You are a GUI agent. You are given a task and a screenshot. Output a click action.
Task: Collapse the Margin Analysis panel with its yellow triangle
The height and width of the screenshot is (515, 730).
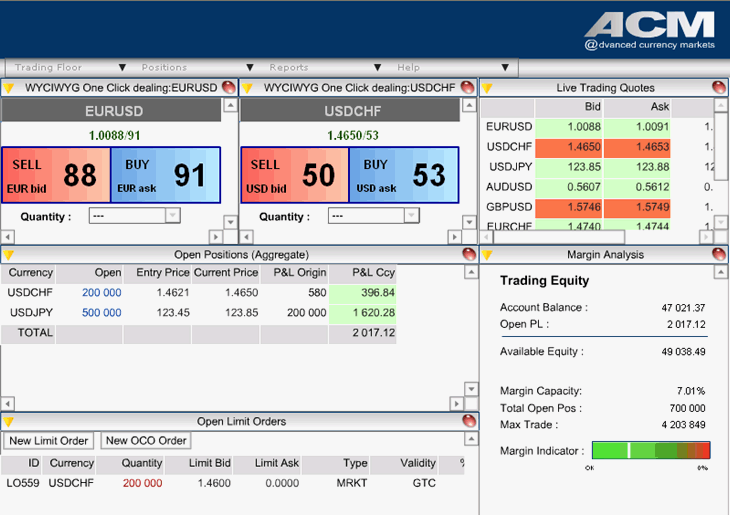pos(487,255)
